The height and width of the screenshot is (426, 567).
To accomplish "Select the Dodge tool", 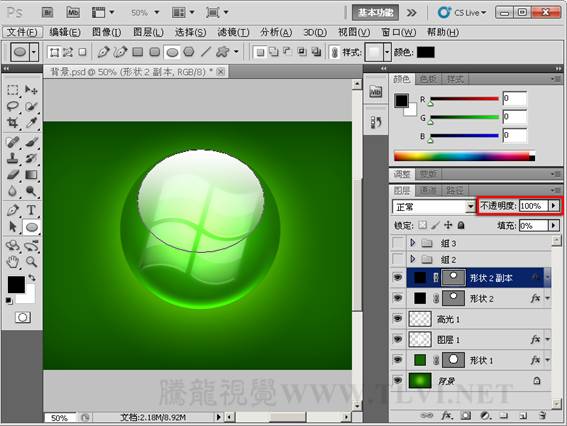I will click(31, 191).
